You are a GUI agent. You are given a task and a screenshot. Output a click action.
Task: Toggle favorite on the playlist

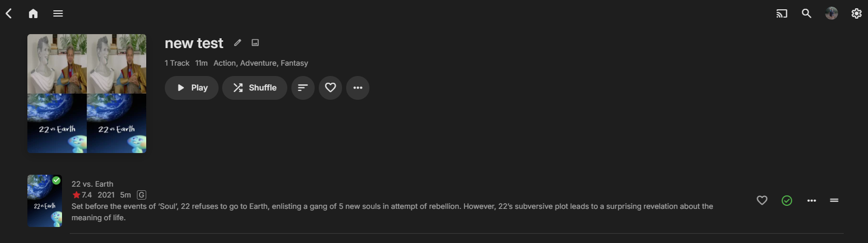330,88
